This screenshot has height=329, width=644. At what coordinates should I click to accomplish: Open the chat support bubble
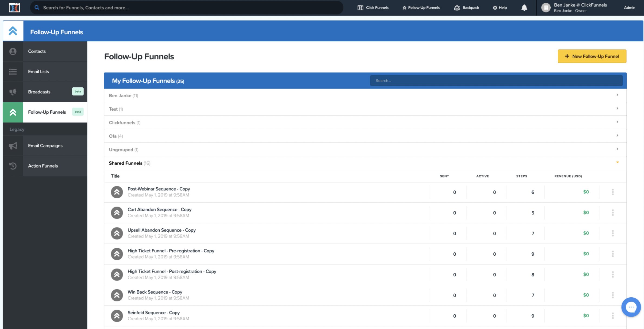[631, 307]
